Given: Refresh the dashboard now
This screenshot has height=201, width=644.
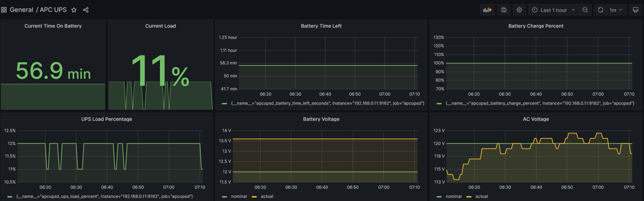Looking at the screenshot, I should 601,10.
